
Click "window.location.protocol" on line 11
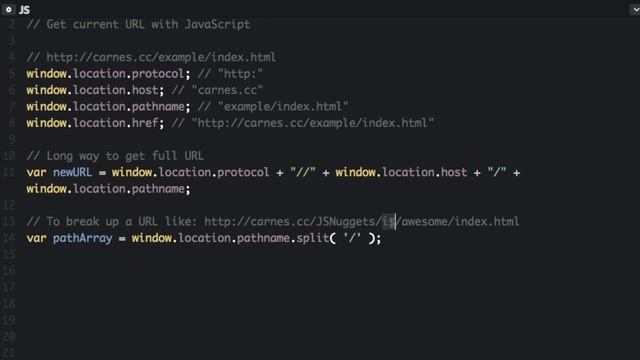click(191, 172)
